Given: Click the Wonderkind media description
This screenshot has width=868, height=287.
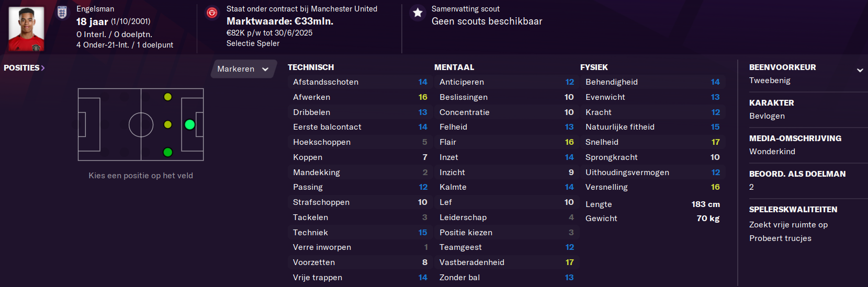Looking at the screenshot, I should click(772, 152).
